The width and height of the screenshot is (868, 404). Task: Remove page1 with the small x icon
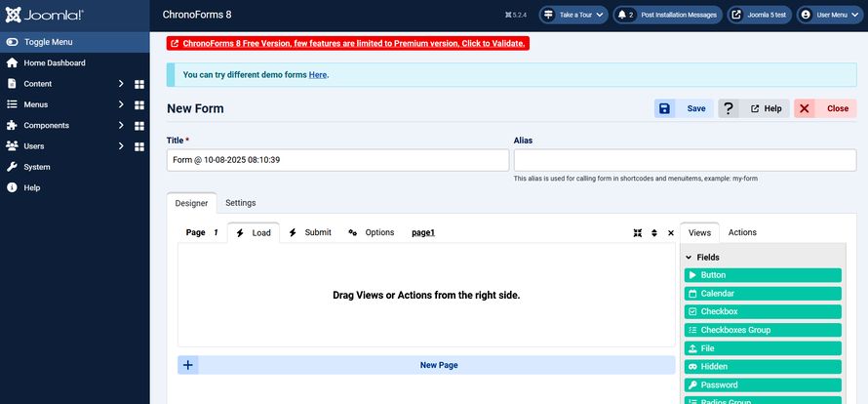[x=671, y=233]
